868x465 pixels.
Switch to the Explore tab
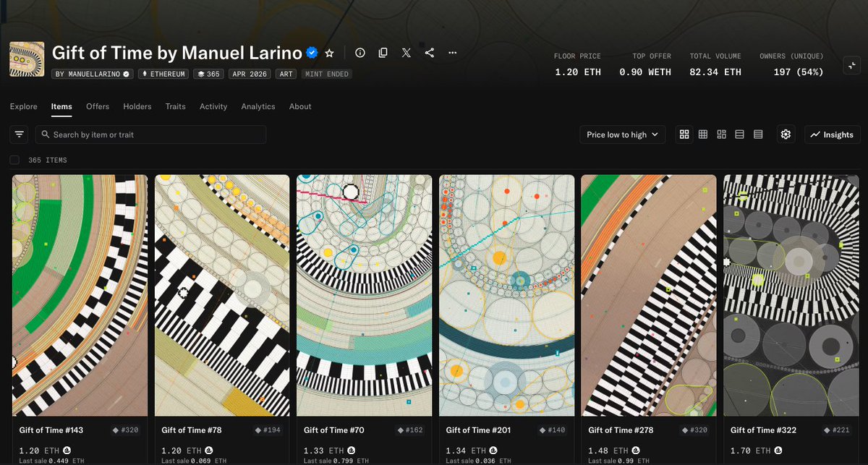coord(24,106)
